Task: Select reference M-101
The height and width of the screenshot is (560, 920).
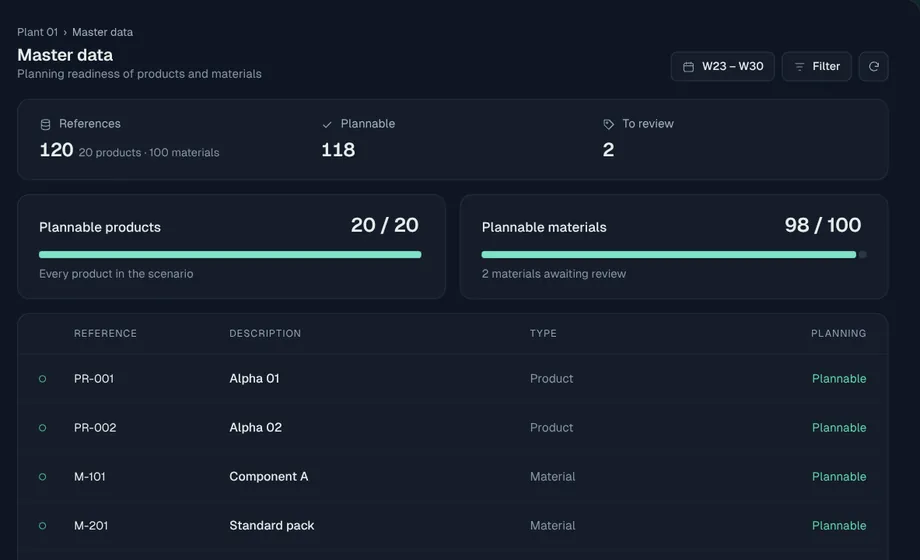Action: click(x=90, y=477)
